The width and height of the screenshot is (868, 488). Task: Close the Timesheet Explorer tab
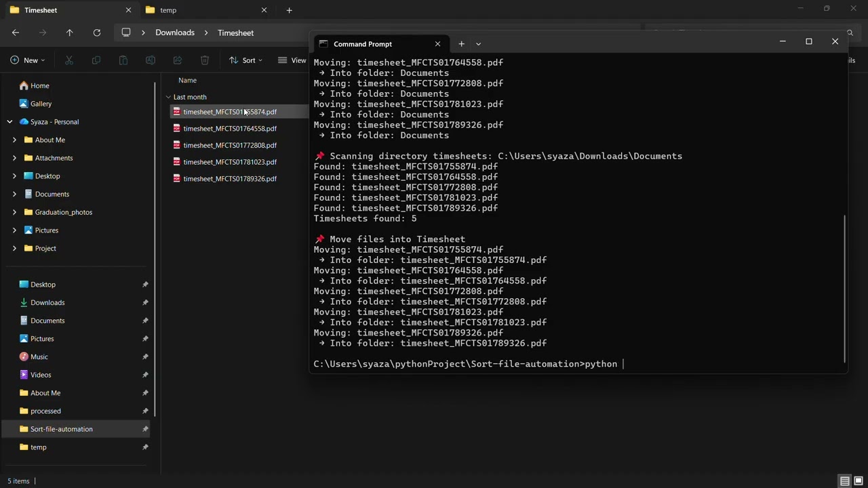[x=128, y=10]
